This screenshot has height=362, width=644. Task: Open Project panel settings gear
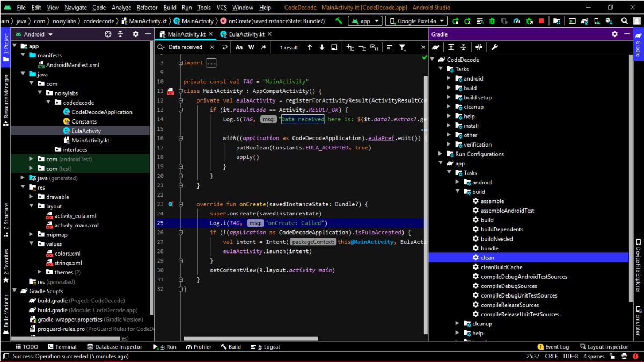(136, 34)
